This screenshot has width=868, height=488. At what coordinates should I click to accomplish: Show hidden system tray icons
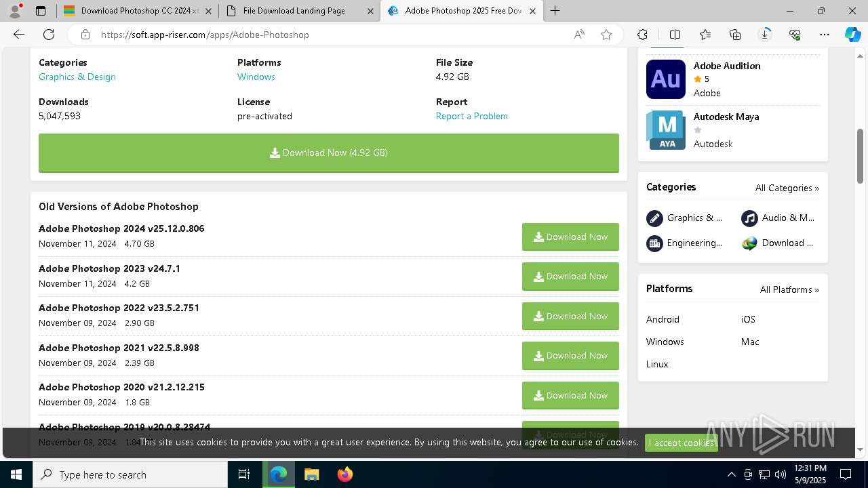tap(731, 474)
